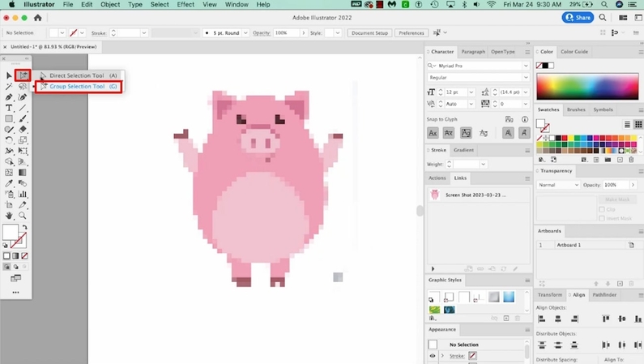Pick the Hand tool in toolbar

click(10, 216)
